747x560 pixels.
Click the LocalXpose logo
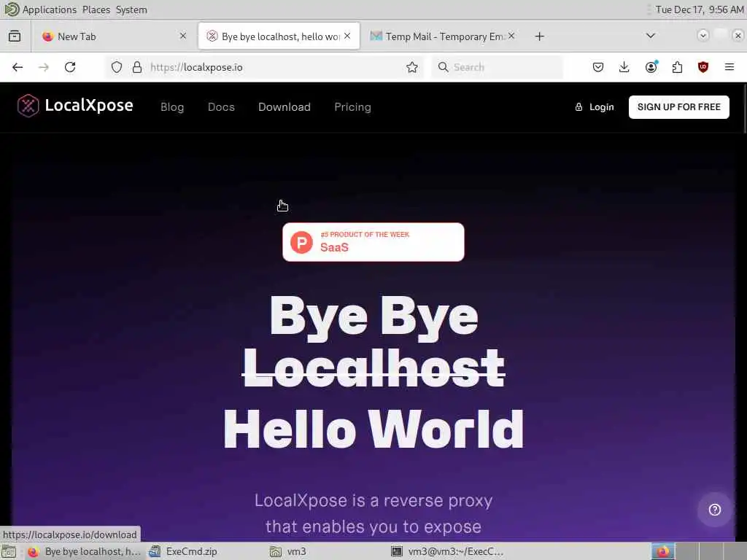75,106
